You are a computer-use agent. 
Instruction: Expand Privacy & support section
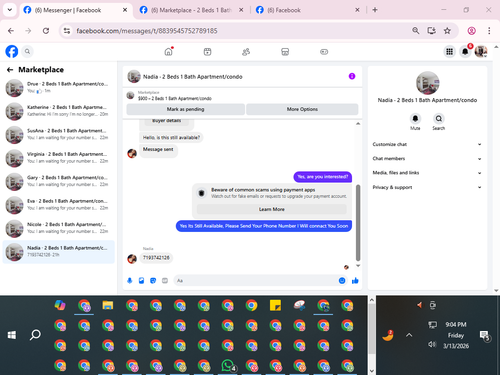click(x=427, y=187)
